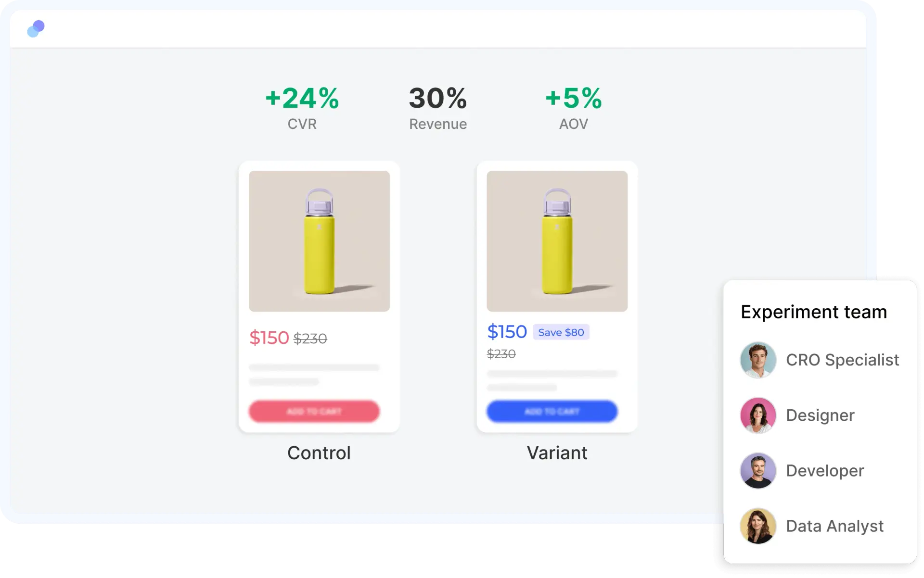Click the app logo in top-left corner
The height and width of the screenshot is (578, 924).
click(x=36, y=28)
